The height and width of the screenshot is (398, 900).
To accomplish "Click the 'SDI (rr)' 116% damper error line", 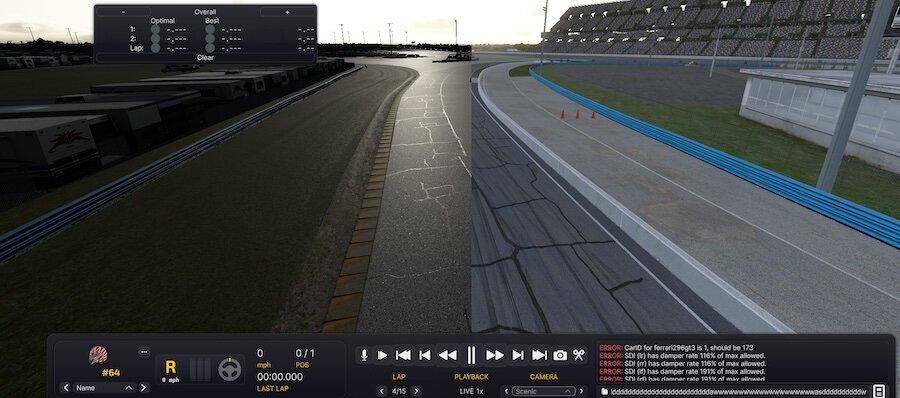I will [682, 364].
